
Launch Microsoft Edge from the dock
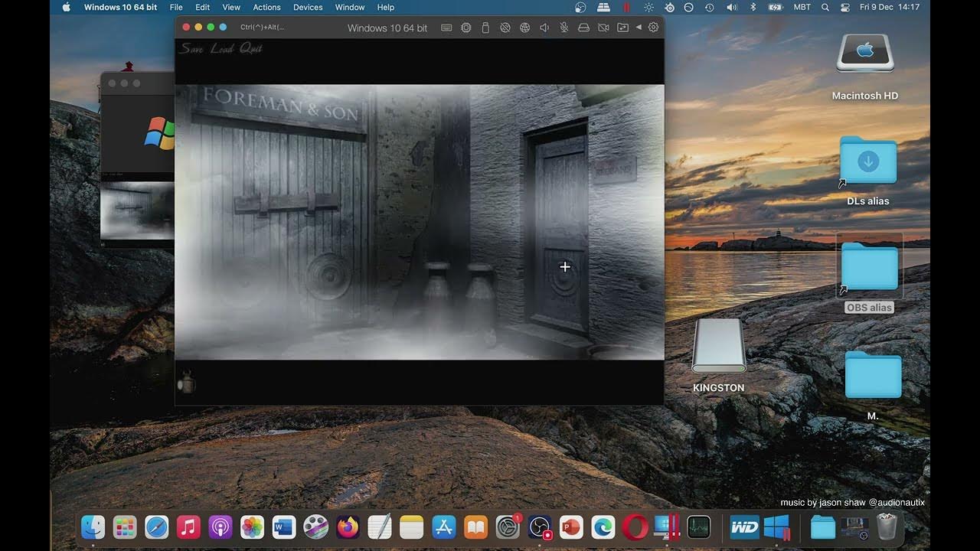click(x=603, y=527)
